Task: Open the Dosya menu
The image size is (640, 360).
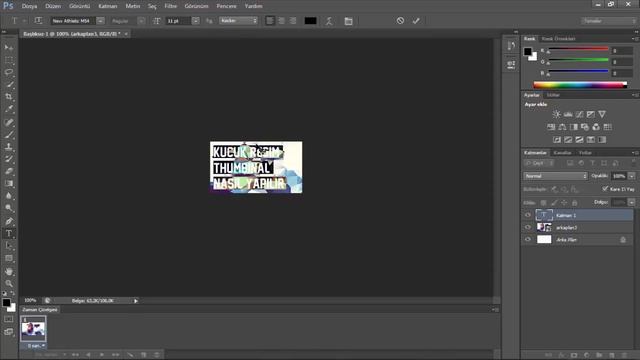Action: 29,6
